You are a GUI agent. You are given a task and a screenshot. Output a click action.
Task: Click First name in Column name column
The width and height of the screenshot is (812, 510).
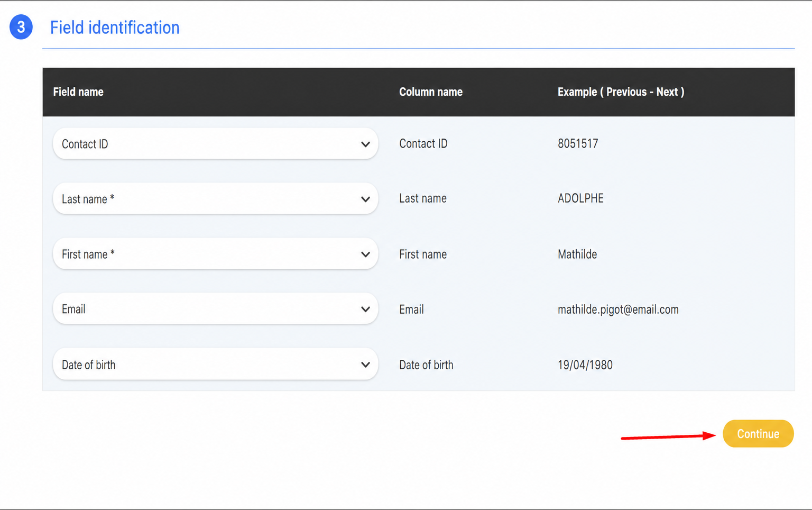[x=423, y=254]
